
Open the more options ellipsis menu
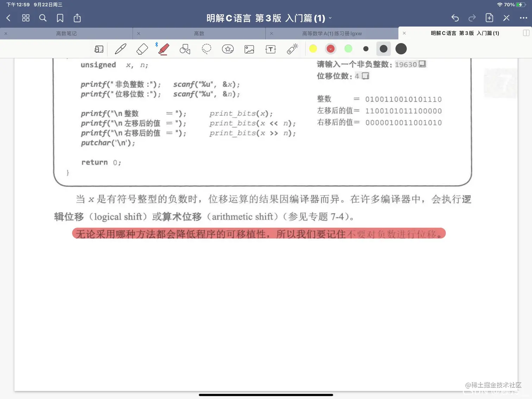[524, 18]
